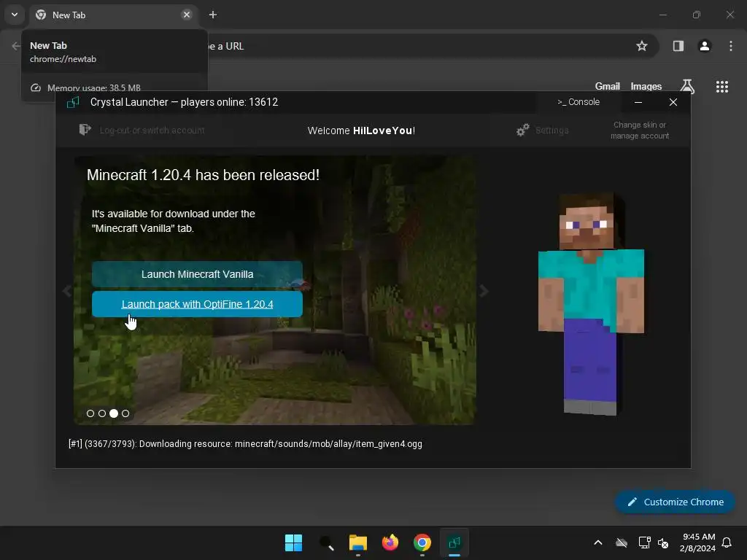Click OneDrive cloud tray icon
747x560 pixels.
[622, 542]
